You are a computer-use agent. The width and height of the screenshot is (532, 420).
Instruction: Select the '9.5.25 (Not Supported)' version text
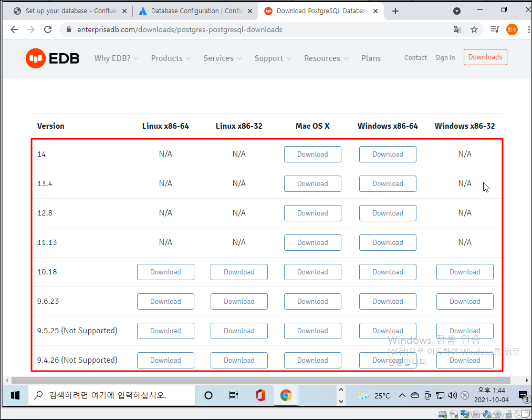77,331
